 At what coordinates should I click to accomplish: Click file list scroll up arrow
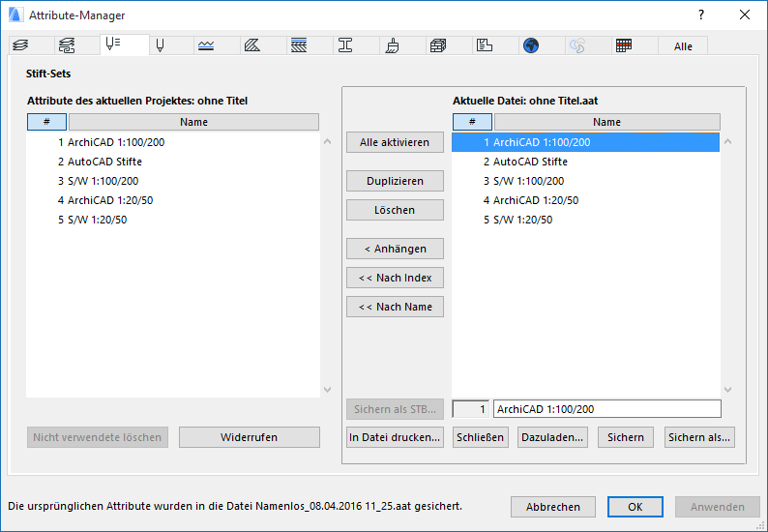coord(727,141)
